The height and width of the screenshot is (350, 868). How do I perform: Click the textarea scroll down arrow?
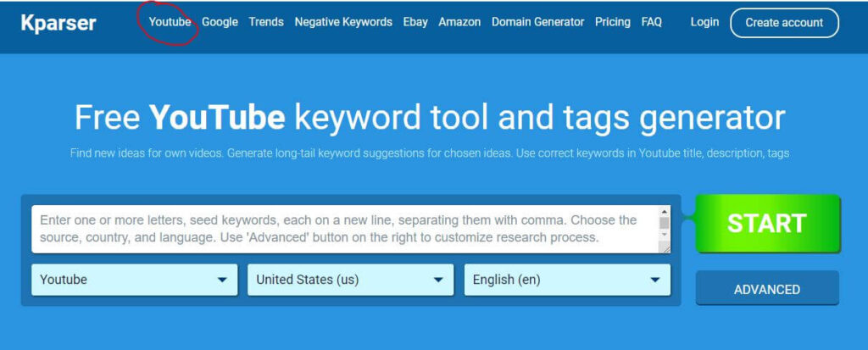tap(665, 235)
